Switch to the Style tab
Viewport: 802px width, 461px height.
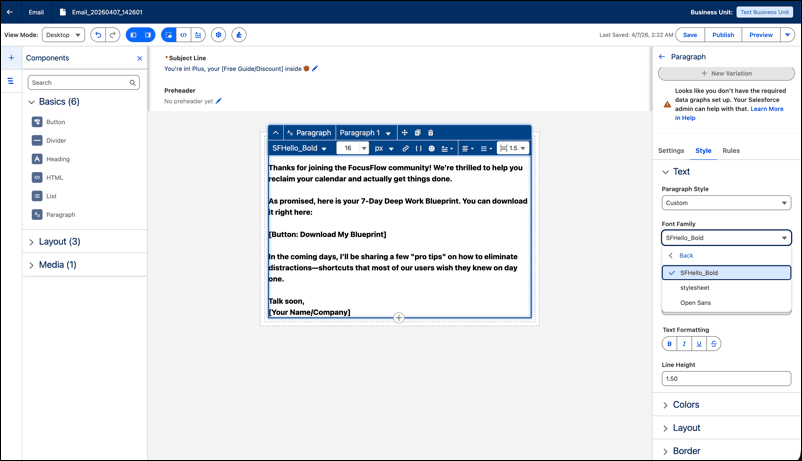703,150
